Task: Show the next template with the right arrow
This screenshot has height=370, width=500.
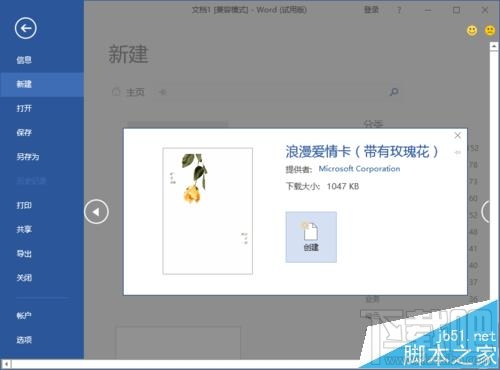Action: click(486, 211)
